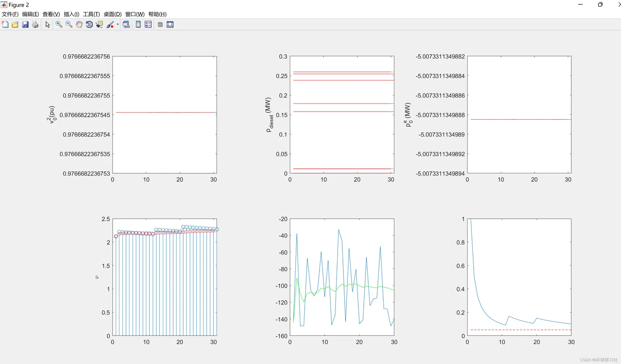
Task: Click the ν axis label of the stem plot
Action: click(x=97, y=277)
